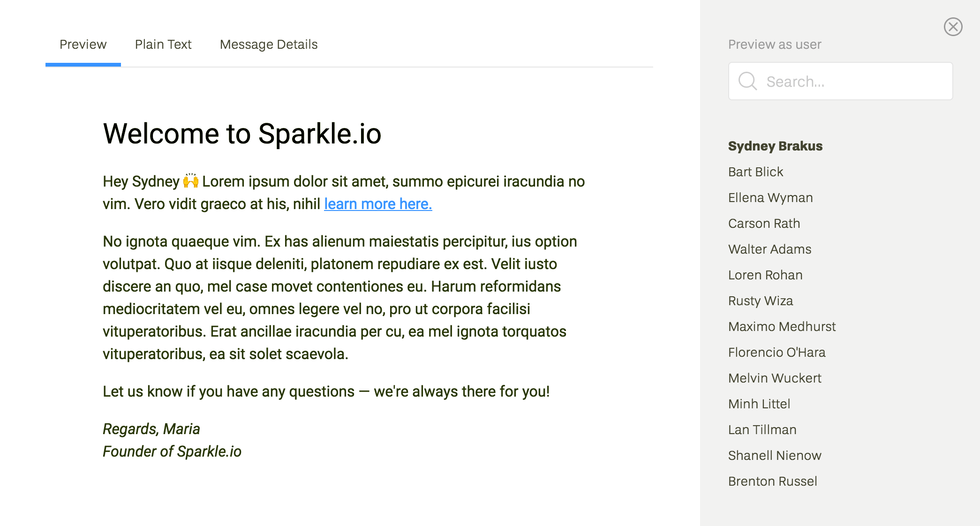The width and height of the screenshot is (980, 526).
Task: Pick Loren Rohan from users
Action: [x=765, y=275]
